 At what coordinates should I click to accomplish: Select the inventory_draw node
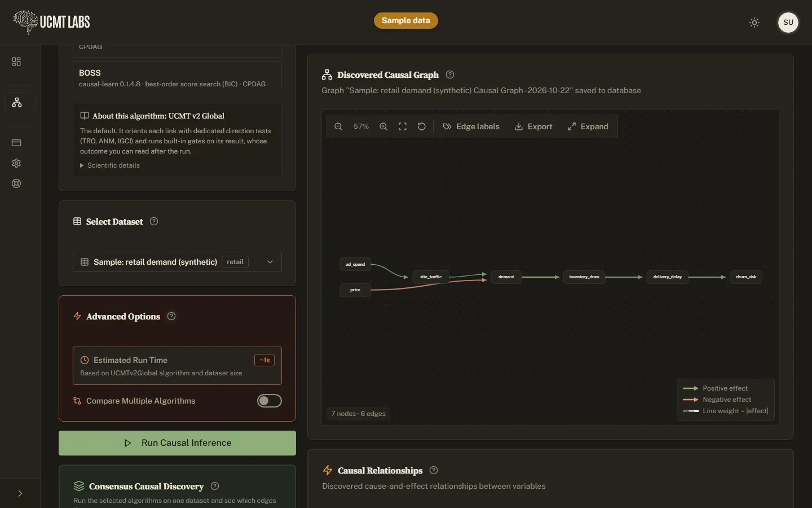584,277
